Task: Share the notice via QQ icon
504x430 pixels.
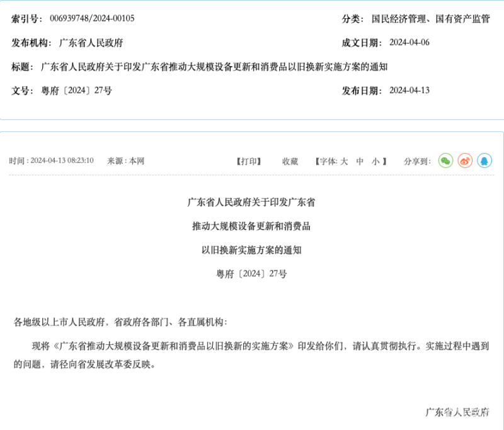Action: (x=484, y=161)
